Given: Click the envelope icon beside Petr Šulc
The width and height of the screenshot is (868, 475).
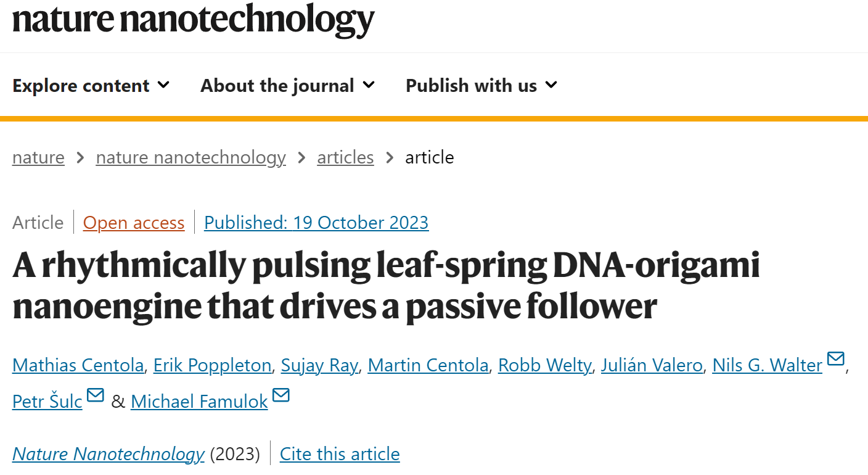Looking at the screenshot, I should click(x=96, y=395).
